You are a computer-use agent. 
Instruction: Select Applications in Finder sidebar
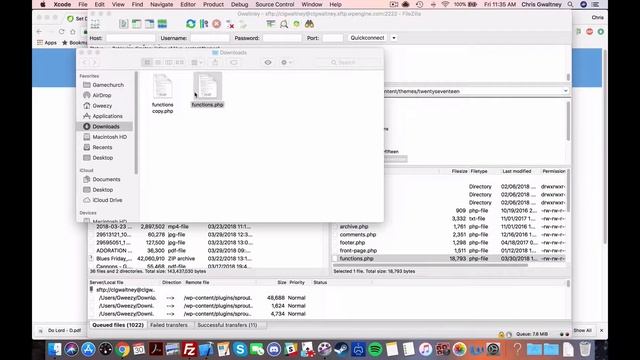103,116
